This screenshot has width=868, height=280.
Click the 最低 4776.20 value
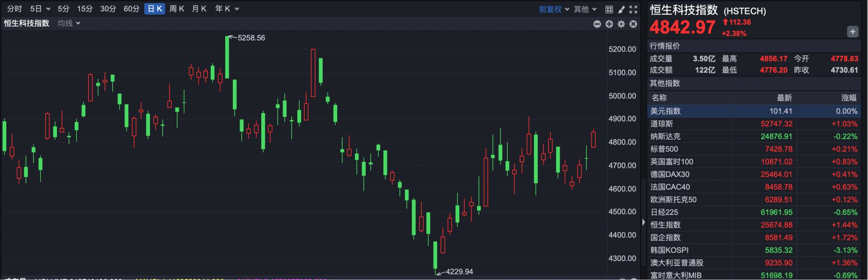click(774, 70)
